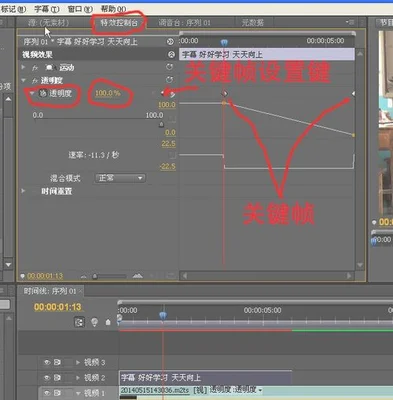Switch to the 调音台: 序列 01 tab
Image resolution: width=393 pixels, height=400 pixels.
tap(184, 23)
